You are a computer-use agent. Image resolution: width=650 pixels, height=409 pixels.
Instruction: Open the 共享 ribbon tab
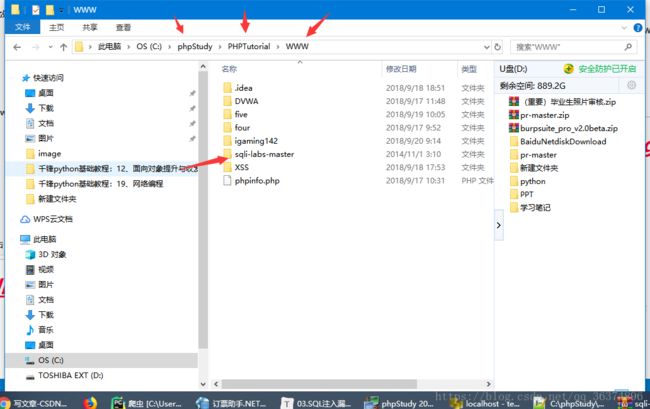[x=90, y=27]
